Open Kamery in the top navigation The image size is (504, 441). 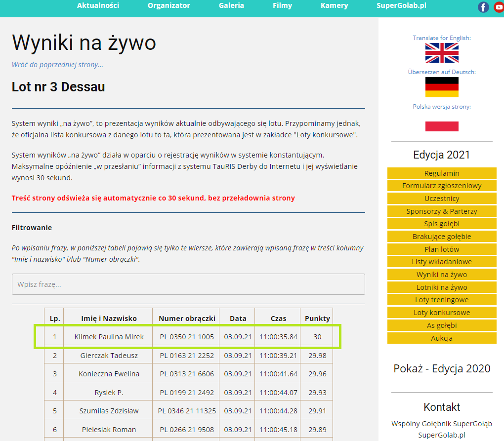pyautogui.click(x=334, y=6)
